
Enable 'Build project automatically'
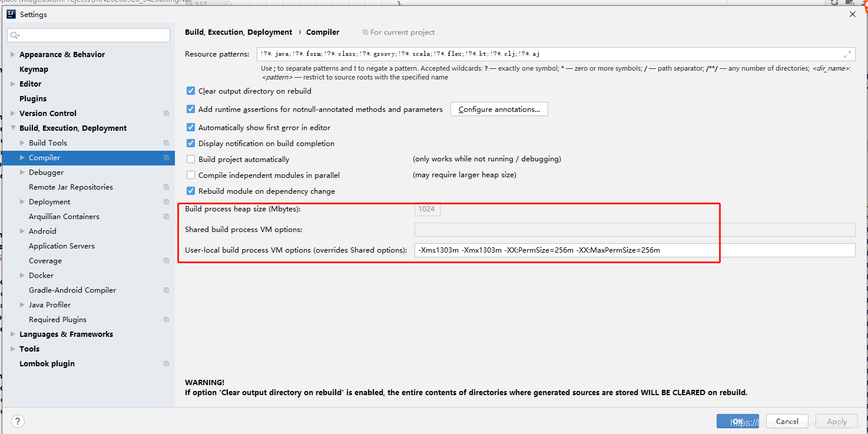click(191, 159)
